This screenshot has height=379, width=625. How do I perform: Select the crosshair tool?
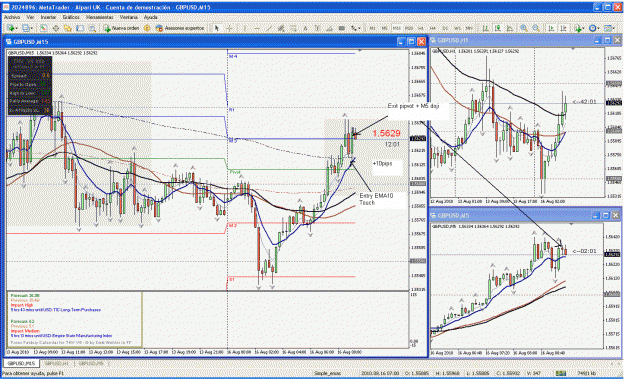(x=229, y=28)
